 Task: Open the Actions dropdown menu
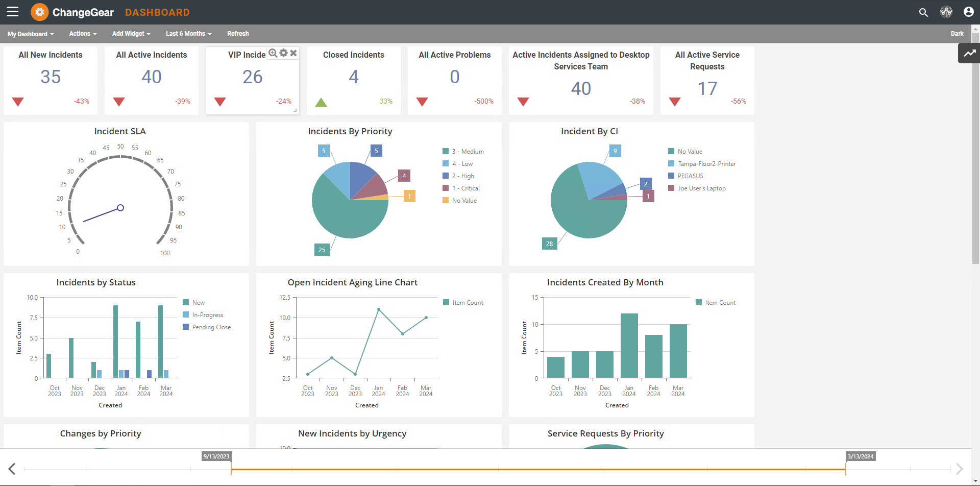pos(83,34)
